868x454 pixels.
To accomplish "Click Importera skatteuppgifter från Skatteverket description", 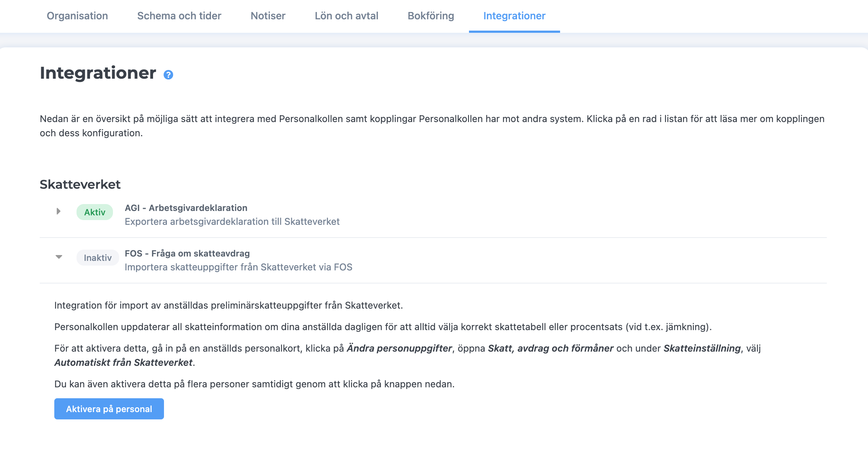I will coord(238,267).
